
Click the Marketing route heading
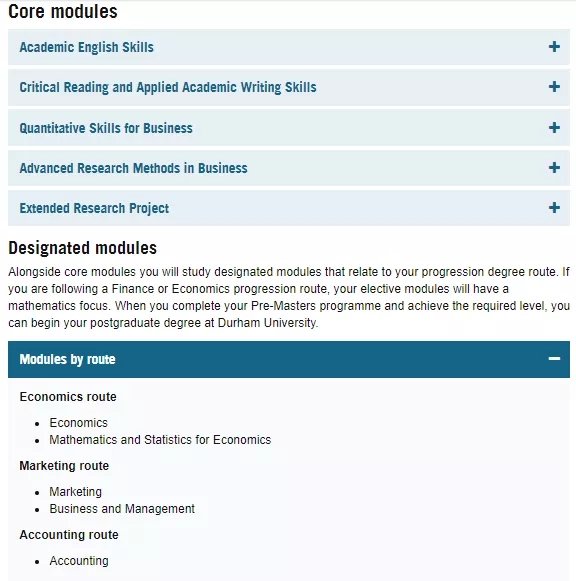coord(64,466)
